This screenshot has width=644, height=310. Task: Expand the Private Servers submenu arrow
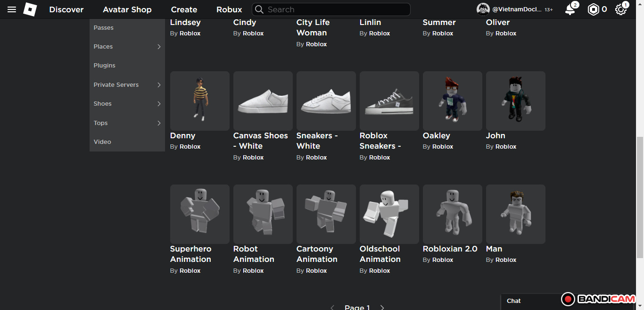tap(159, 85)
